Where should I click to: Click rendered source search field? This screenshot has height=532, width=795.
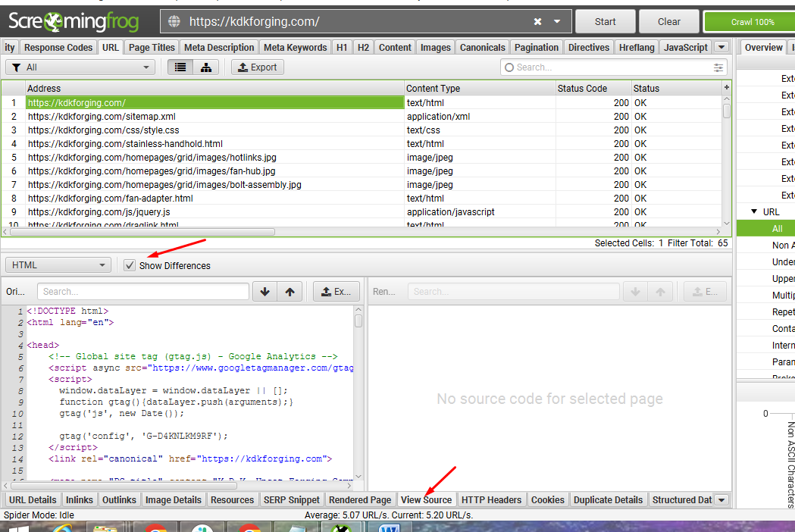pyautogui.click(x=513, y=292)
